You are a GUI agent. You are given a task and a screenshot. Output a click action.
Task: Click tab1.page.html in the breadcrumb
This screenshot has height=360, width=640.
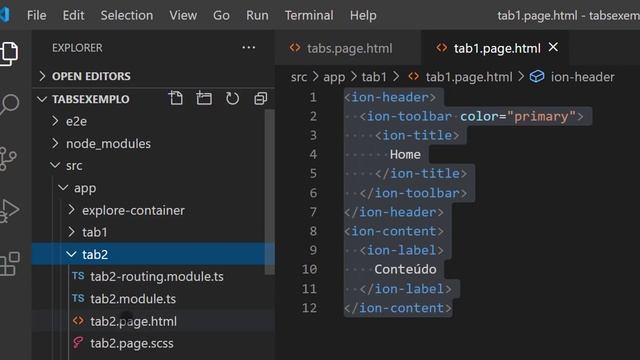coord(469,77)
